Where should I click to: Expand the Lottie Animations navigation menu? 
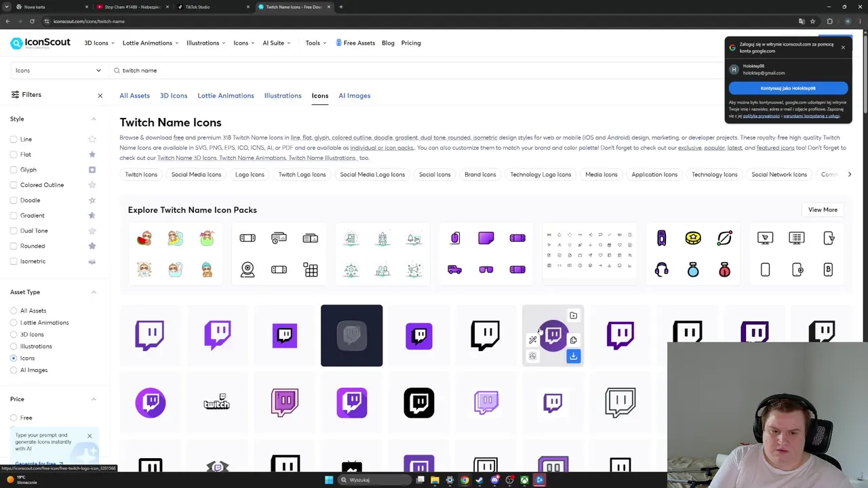pyautogui.click(x=151, y=43)
